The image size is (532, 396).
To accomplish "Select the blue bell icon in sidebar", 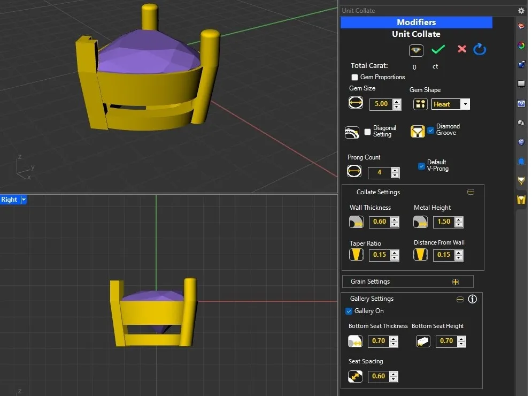I will tap(521, 161).
